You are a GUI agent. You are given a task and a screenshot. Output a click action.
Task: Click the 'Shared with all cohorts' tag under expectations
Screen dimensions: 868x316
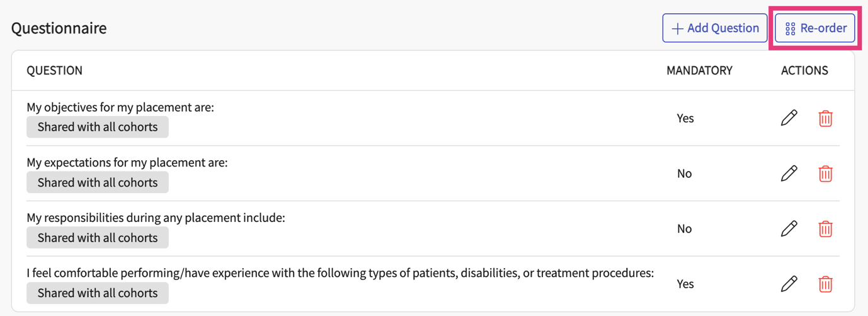pyautogui.click(x=98, y=183)
